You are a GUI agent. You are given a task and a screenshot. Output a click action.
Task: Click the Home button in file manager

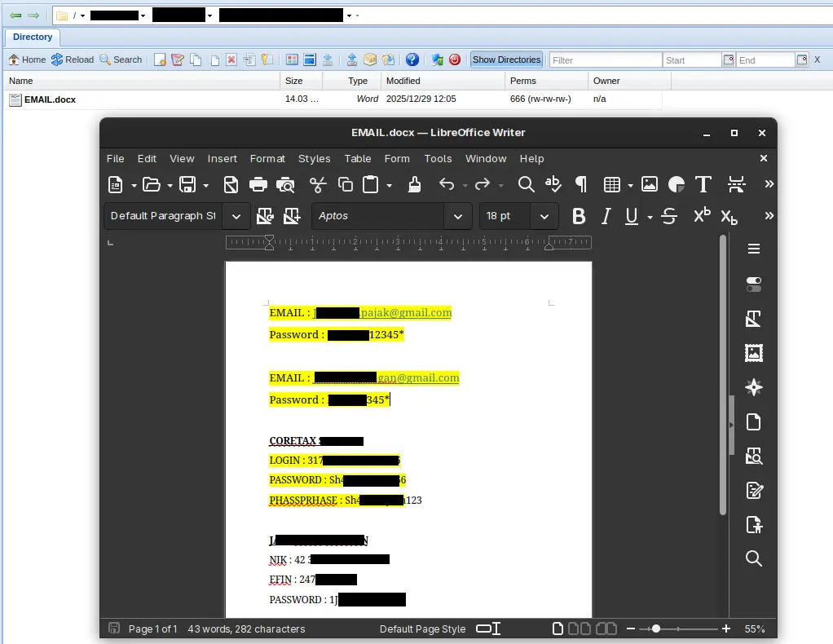click(27, 60)
